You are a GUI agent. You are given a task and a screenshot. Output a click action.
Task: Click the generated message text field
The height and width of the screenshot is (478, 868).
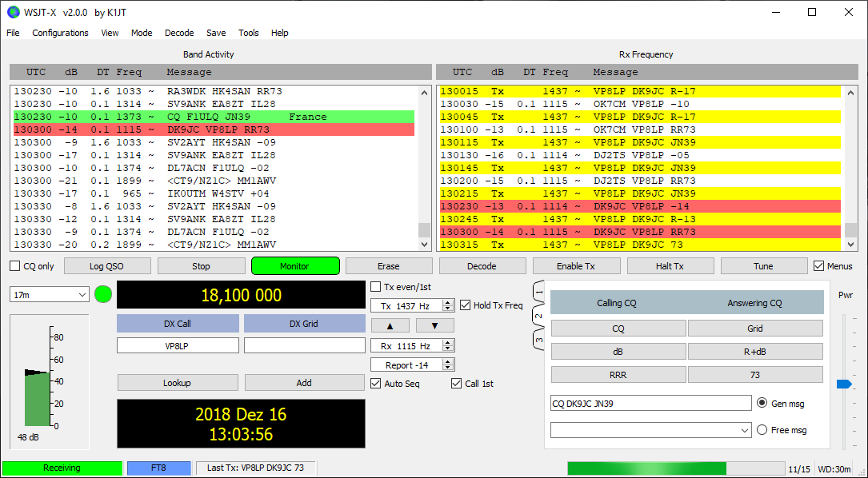(651, 404)
